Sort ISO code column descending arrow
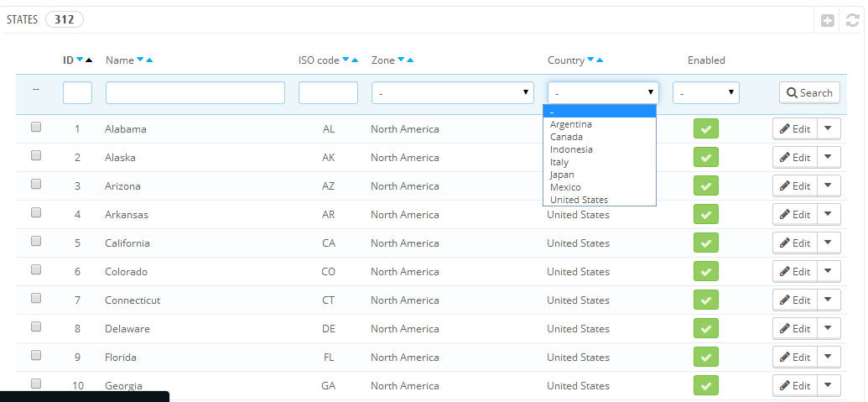The width and height of the screenshot is (868, 402). 346,60
